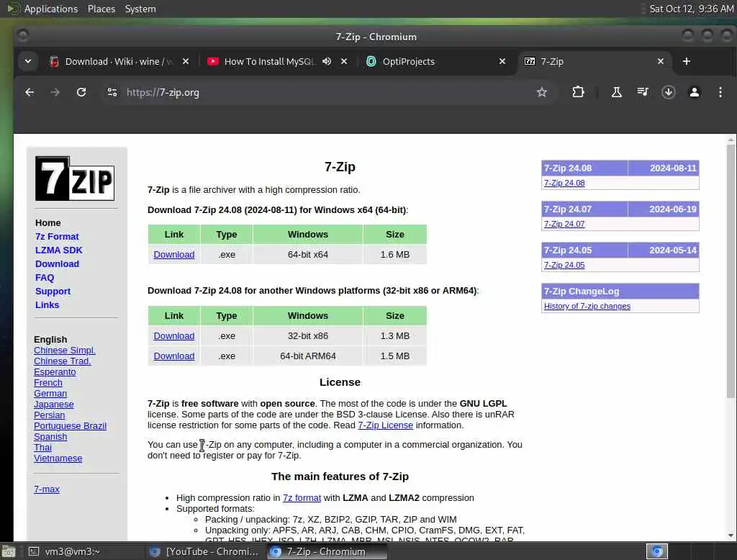
Task: Download the 64-bit x64 installer
Action: tap(174, 254)
